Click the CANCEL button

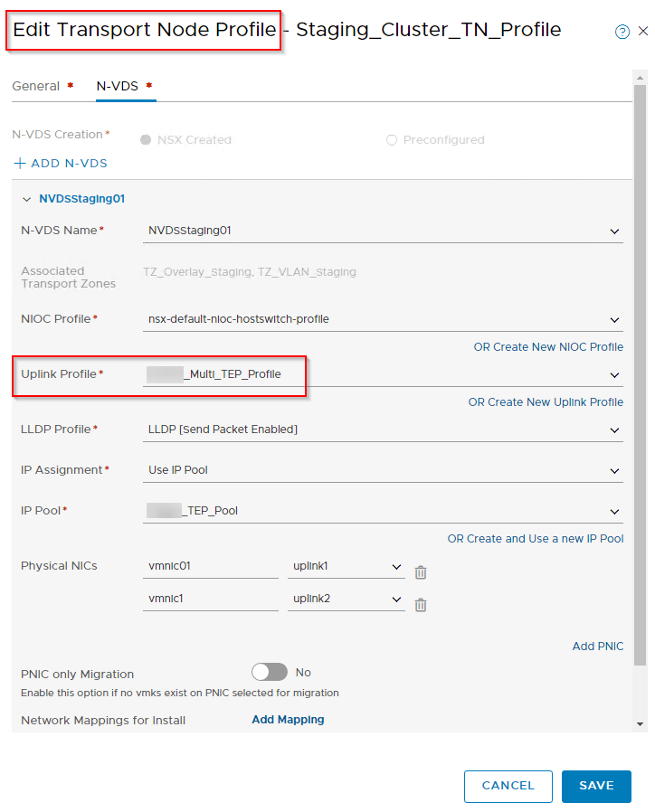[x=508, y=786]
